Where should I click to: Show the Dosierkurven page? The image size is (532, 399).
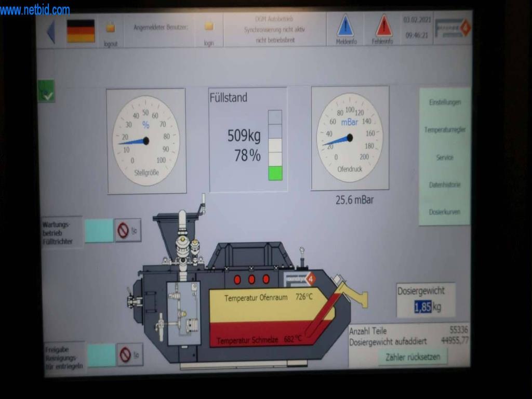point(445,212)
